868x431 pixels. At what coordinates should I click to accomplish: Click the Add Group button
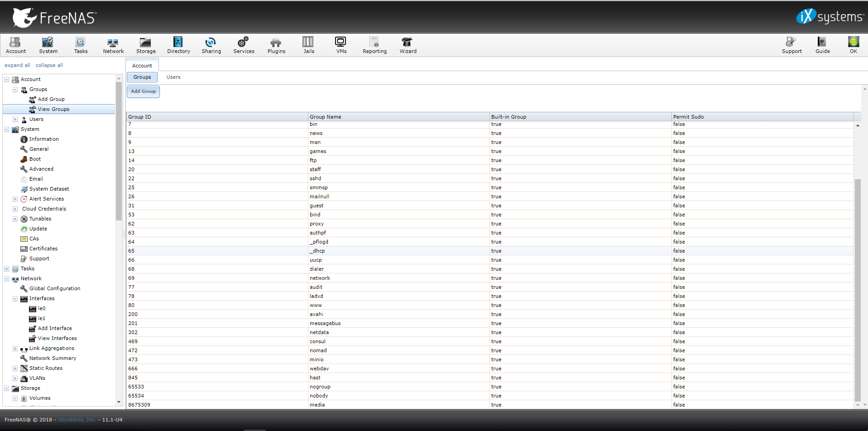point(143,91)
